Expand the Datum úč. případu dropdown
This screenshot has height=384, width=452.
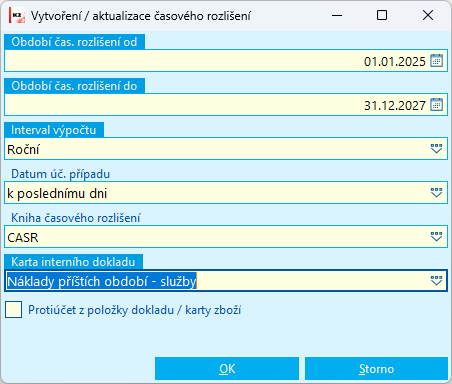[x=436, y=193]
